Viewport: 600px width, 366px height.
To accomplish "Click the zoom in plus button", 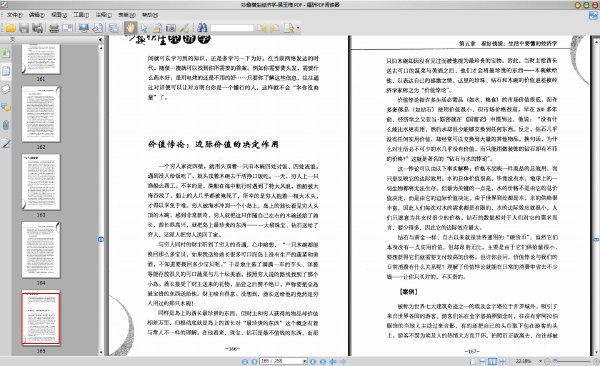I will (x=596, y=361).
